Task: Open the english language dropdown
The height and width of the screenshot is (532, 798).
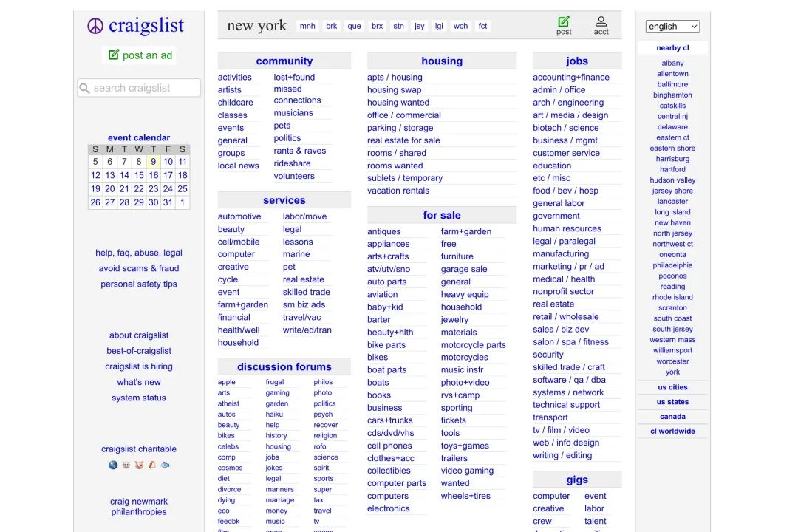Action: pos(672,27)
